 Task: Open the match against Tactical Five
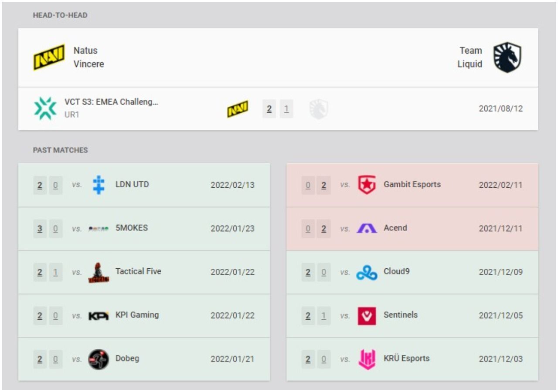144,272
